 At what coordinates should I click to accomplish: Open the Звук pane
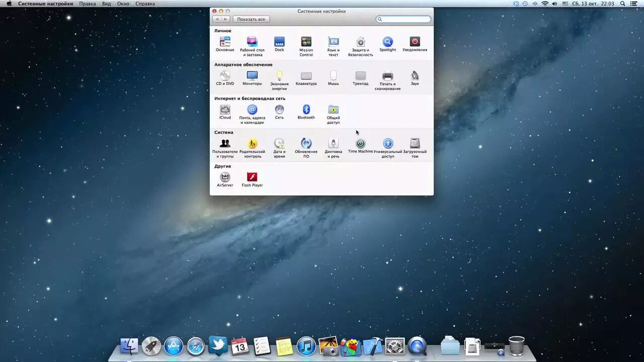415,78
